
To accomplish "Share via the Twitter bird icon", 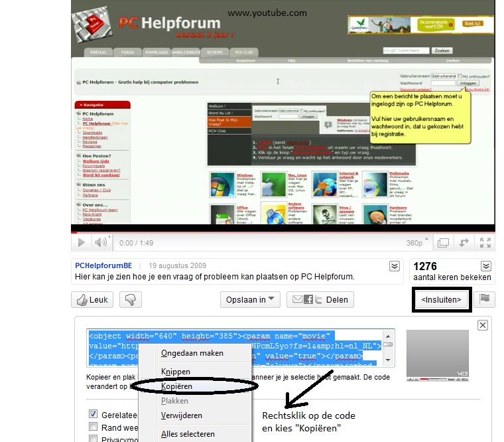I will point(318,300).
